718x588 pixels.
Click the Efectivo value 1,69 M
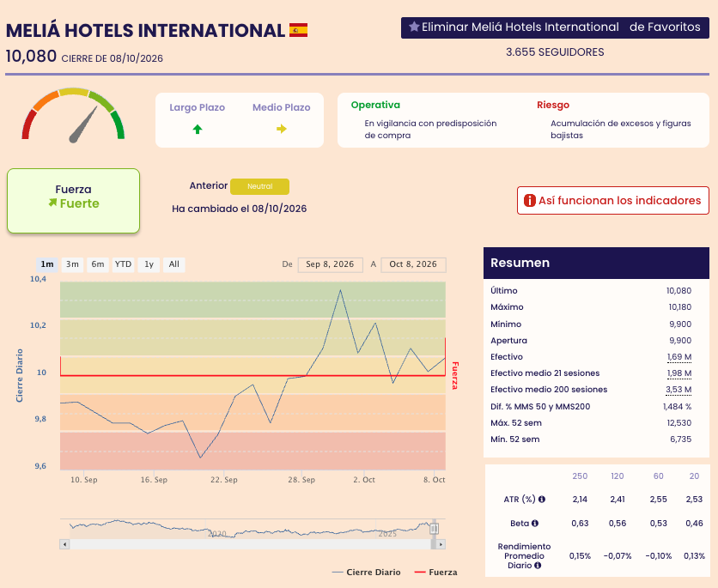click(679, 357)
